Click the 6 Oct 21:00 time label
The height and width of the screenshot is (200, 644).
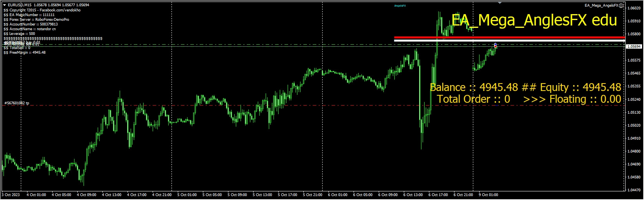coord(463,195)
